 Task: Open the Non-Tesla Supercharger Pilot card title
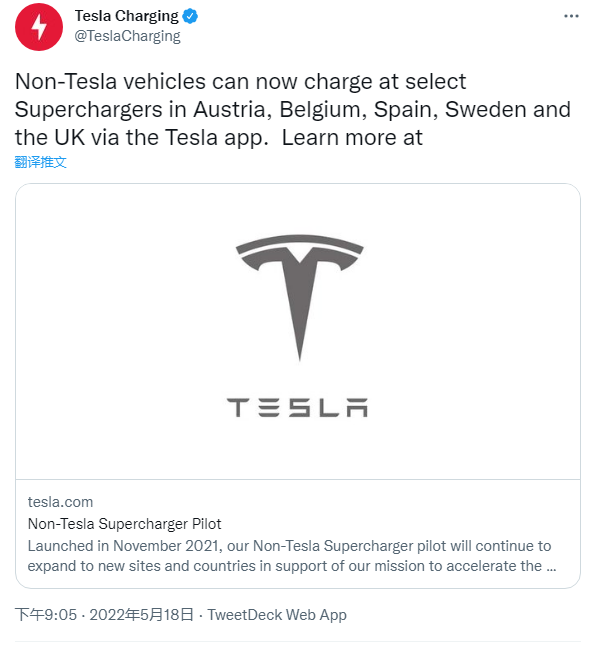pyautogui.click(x=125, y=524)
